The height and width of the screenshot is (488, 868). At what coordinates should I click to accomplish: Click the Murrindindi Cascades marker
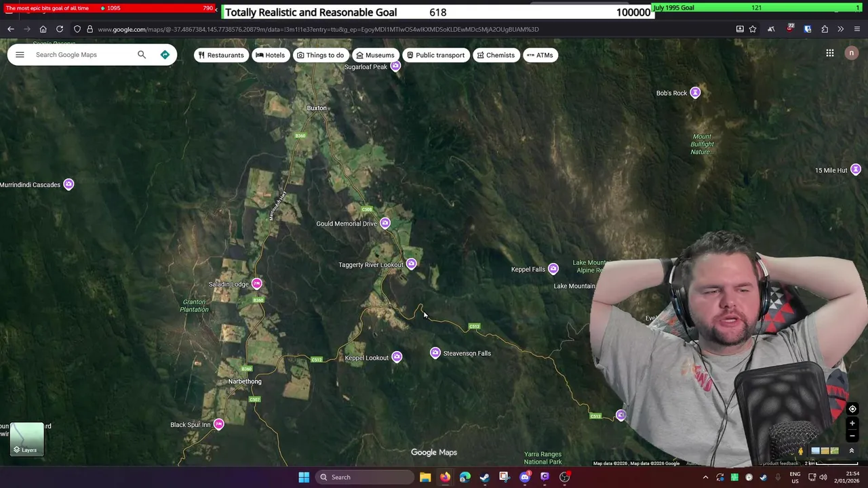pos(68,184)
